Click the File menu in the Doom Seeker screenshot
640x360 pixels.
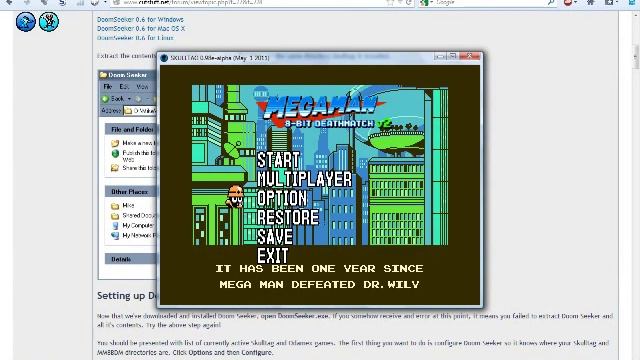tap(107, 87)
